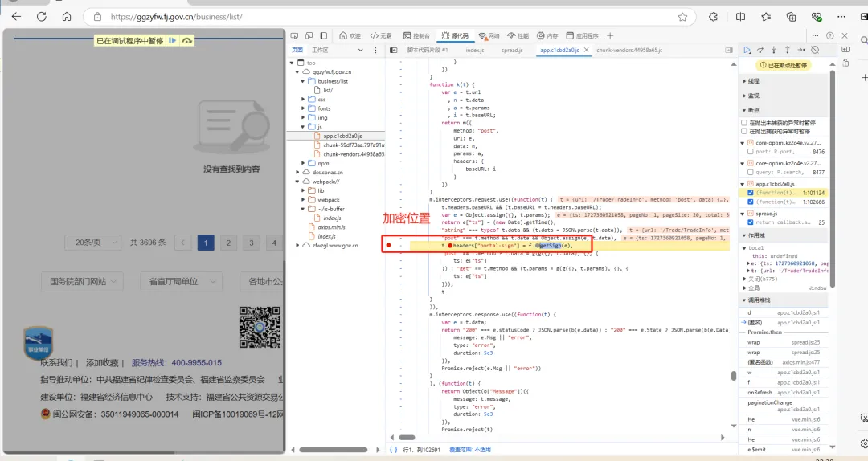Go to page 2 of results
Viewport: 868px width, 461px height.
228,243
